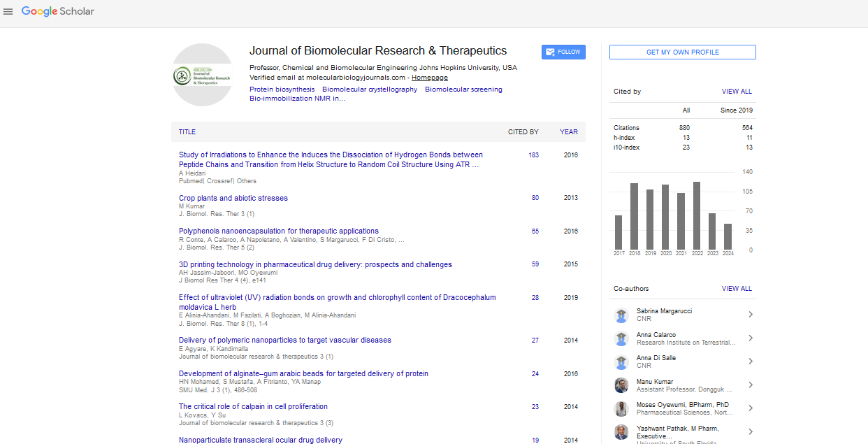Screen dimensions: 868x444
Task: Open Anna Calarco's avatar icon
Action: coord(621,338)
